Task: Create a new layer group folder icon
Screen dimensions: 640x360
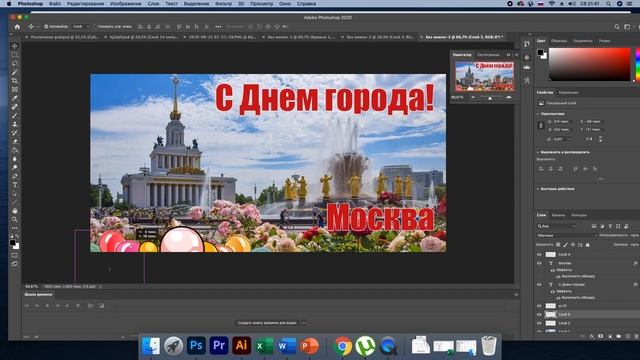Action: (x=618, y=336)
